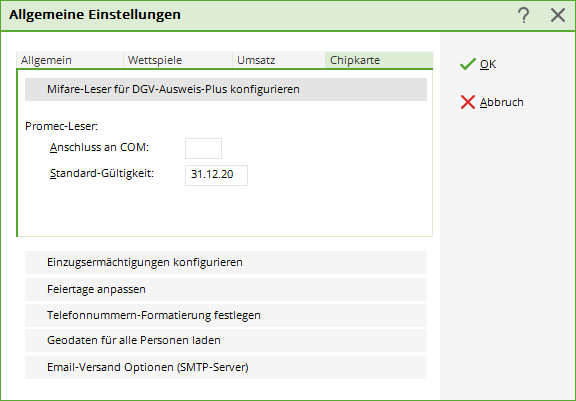Switch to the Allgemein tab
The width and height of the screenshot is (576, 401).
point(69,60)
